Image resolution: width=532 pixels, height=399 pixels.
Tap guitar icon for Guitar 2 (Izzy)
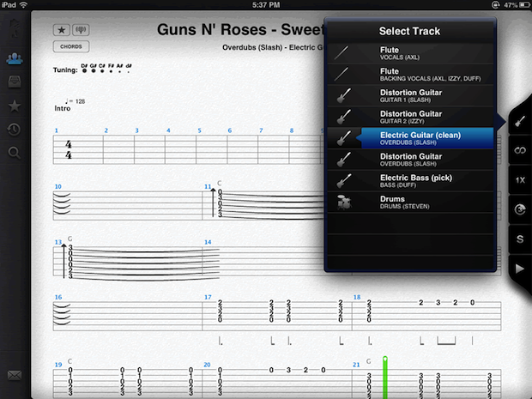tap(344, 117)
